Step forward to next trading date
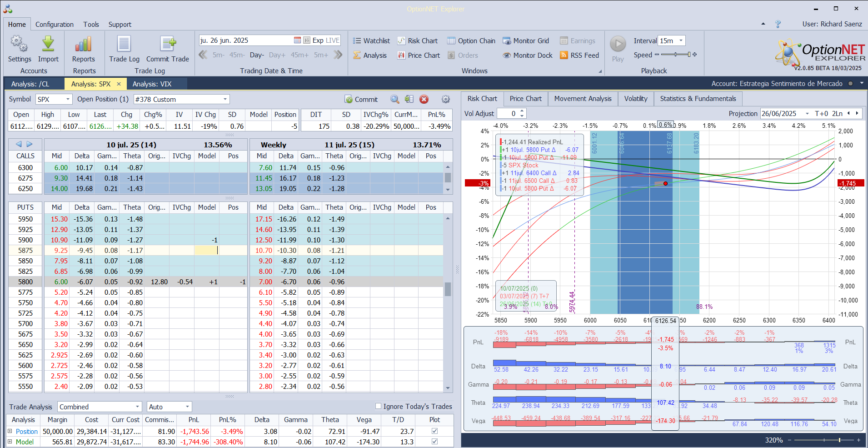 point(338,55)
